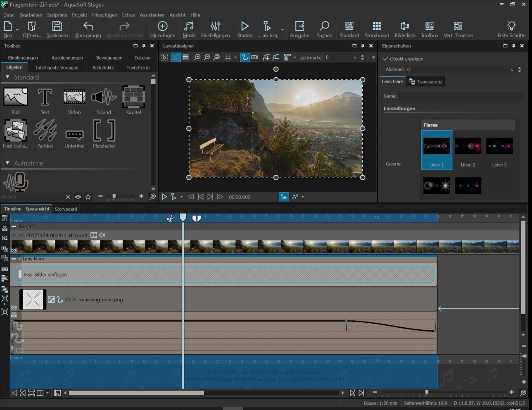This screenshot has height=410, width=532.
Task: Collapse the Aufnahme section
Action: coord(7,163)
